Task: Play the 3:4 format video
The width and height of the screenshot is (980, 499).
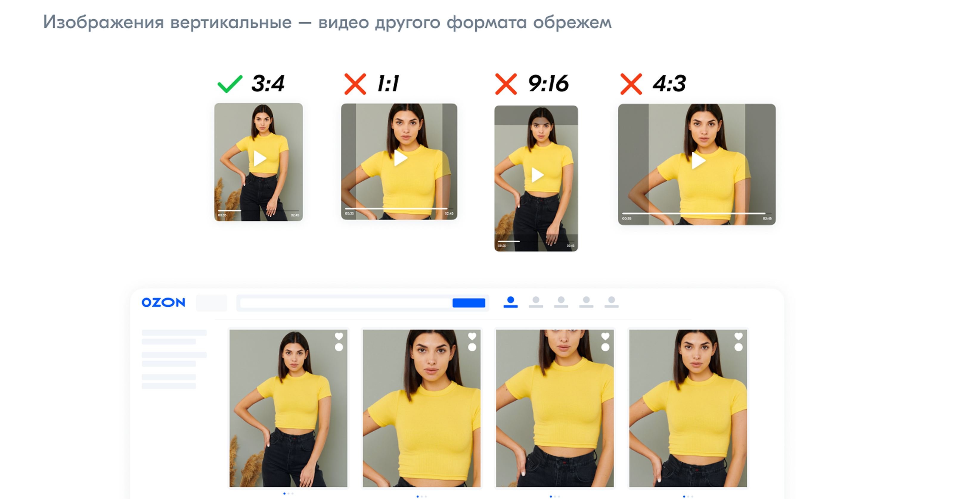Action: (x=260, y=158)
